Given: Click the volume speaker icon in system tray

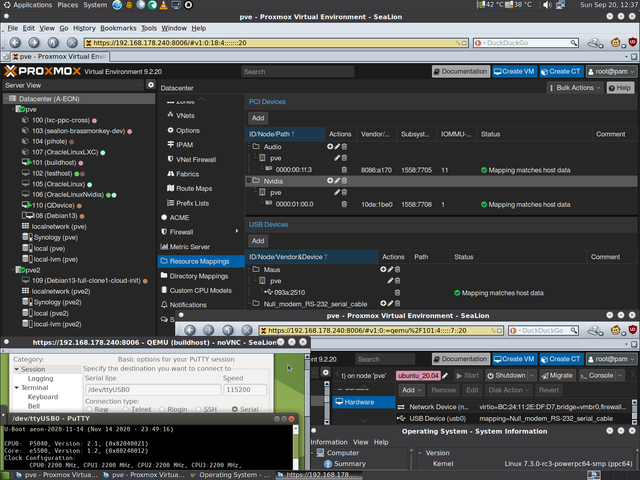Looking at the screenshot, I should (x=547, y=5).
